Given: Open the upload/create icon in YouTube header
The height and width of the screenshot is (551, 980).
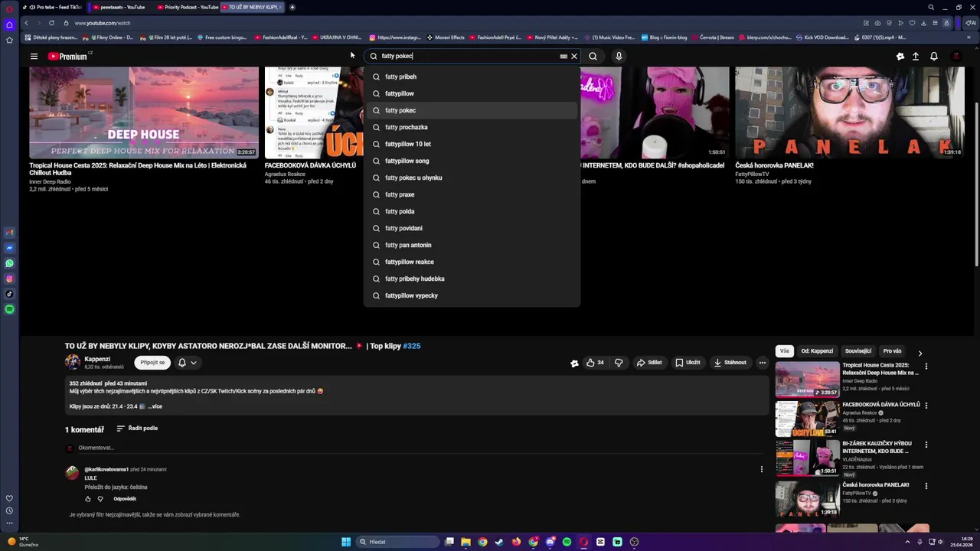Looking at the screenshot, I should coord(915,56).
